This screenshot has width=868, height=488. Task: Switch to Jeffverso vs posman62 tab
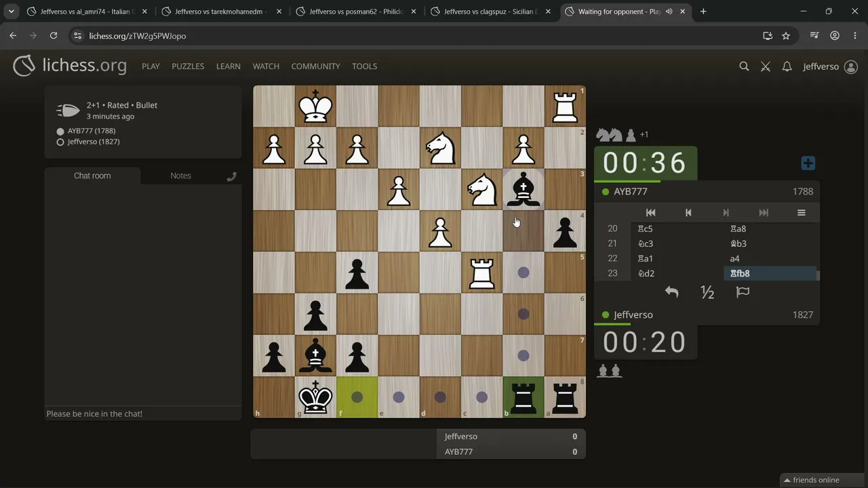coord(355,12)
